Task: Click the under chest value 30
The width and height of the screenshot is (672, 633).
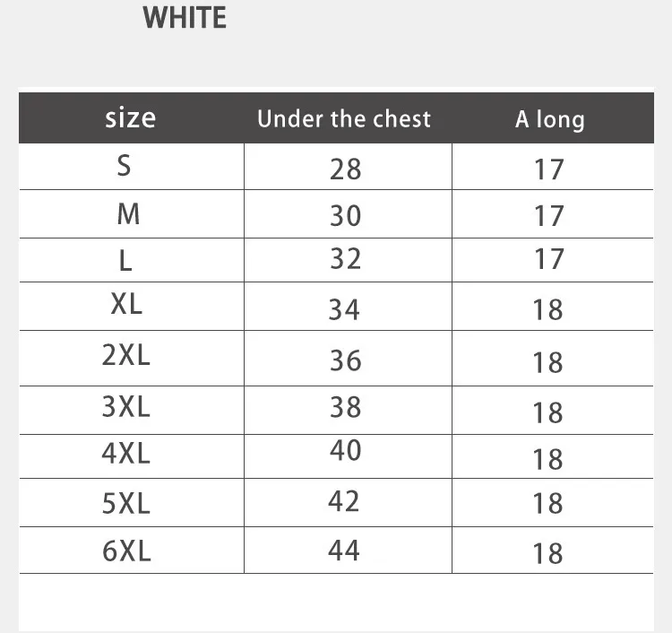Action: pyautogui.click(x=345, y=216)
